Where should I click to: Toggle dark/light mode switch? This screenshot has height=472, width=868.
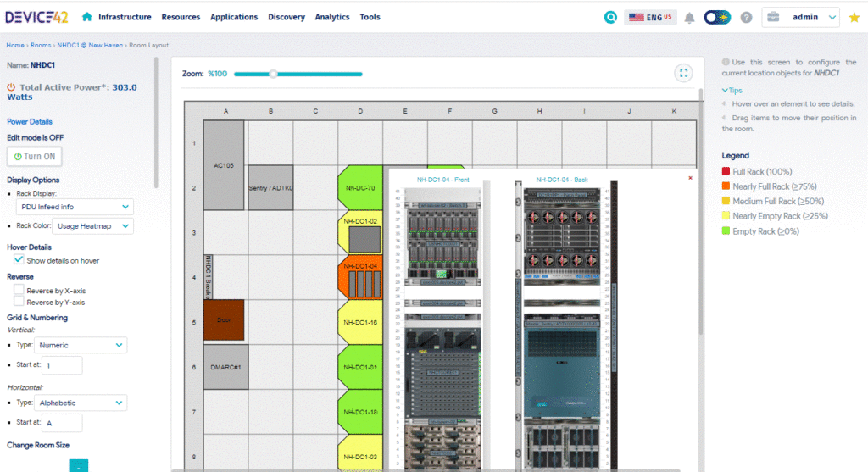[717, 17]
